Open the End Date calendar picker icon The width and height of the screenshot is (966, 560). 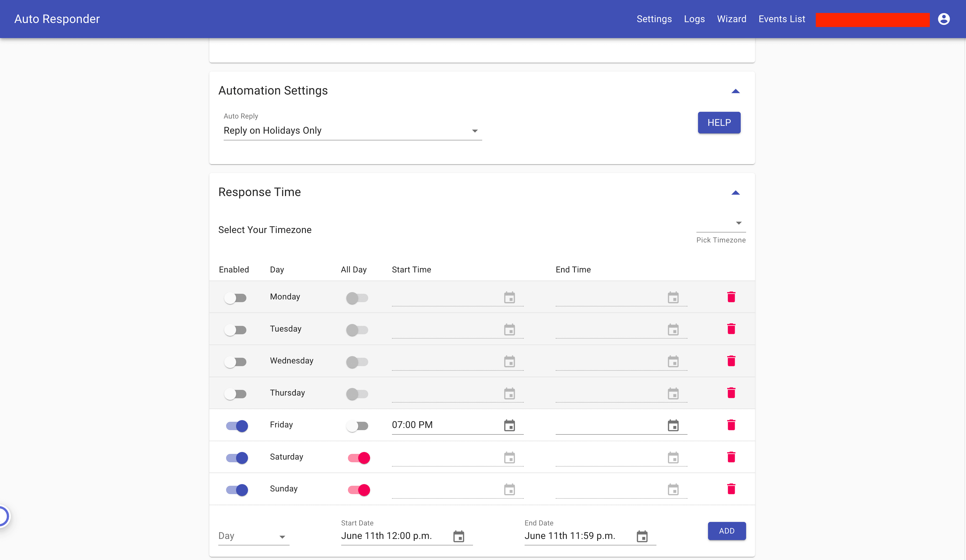[642, 536]
